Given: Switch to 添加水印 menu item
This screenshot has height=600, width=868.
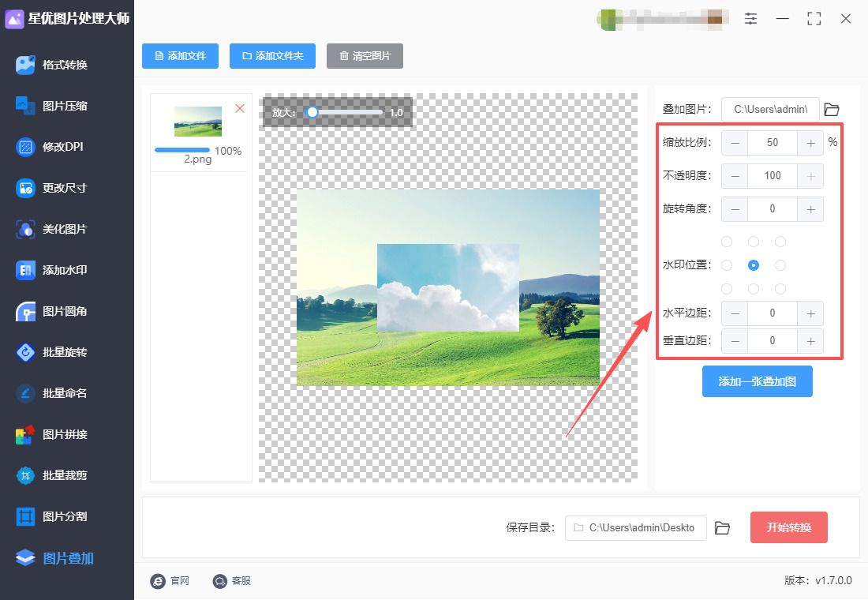Looking at the screenshot, I should coord(67,270).
